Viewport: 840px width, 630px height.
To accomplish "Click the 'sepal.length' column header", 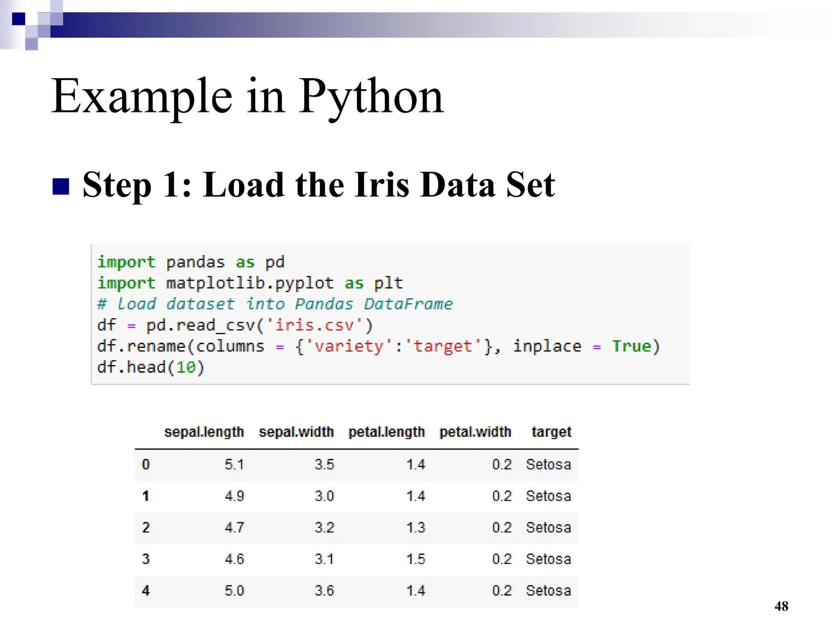I will pyautogui.click(x=204, y=432).
